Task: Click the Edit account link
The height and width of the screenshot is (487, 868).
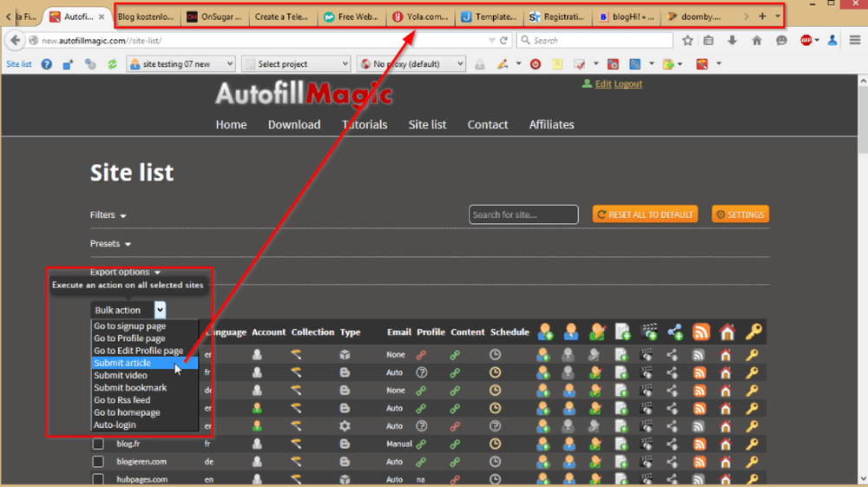Action: (x=603, y=83)
